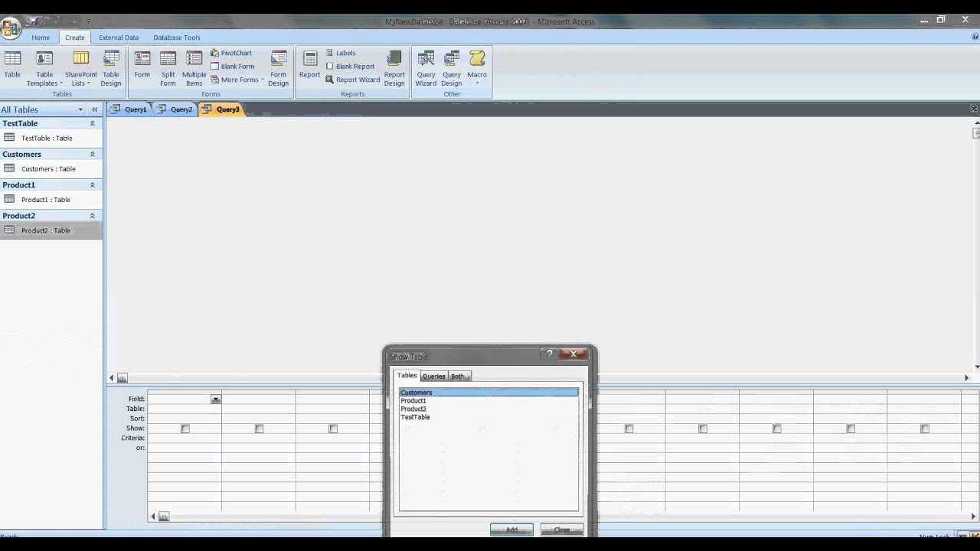Toggle the Show checkbox in first query column

[185, 429]
